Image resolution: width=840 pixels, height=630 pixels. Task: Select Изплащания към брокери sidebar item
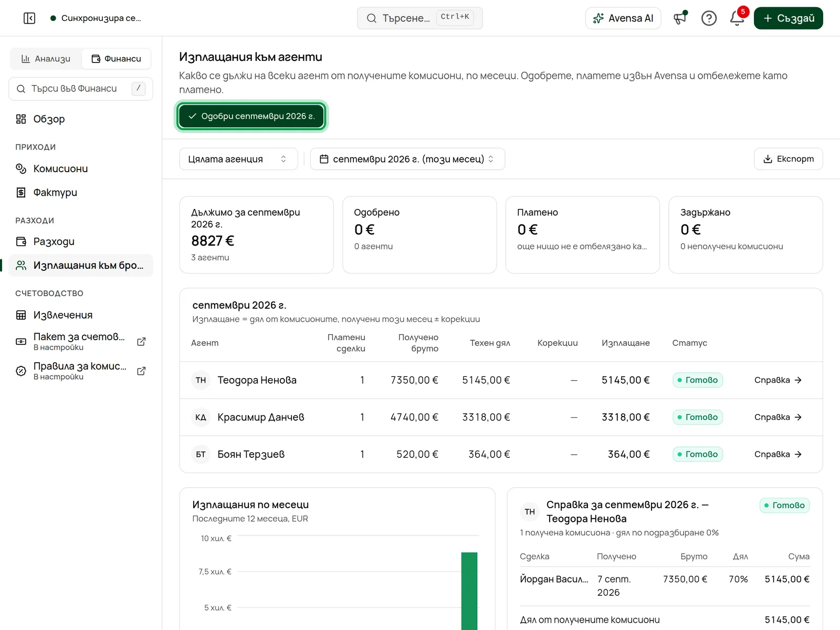81,266
